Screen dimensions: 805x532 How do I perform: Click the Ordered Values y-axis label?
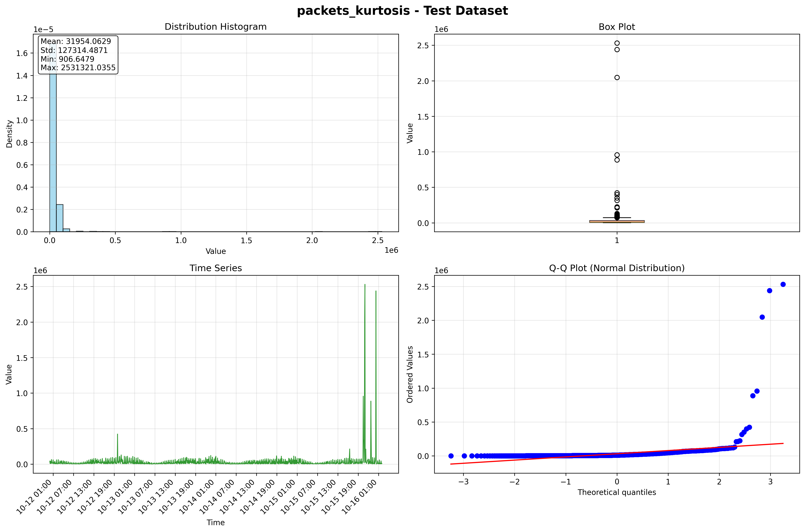tap(410, 374)
